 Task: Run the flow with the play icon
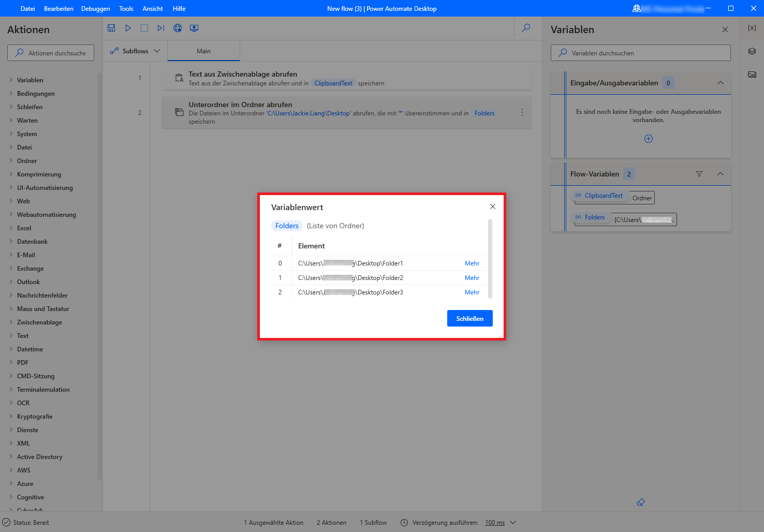(x=128, y=28)
